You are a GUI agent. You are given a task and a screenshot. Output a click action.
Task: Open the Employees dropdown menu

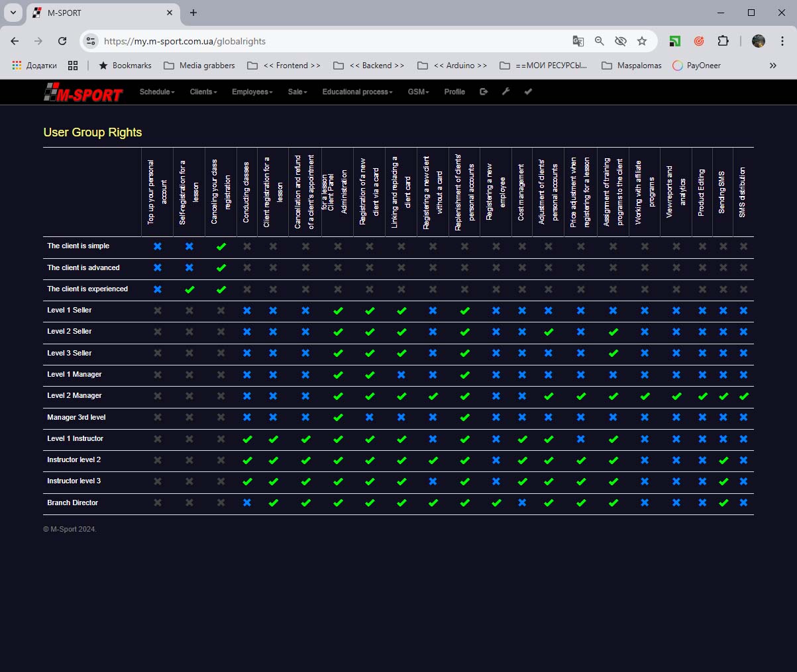(252, 92)
